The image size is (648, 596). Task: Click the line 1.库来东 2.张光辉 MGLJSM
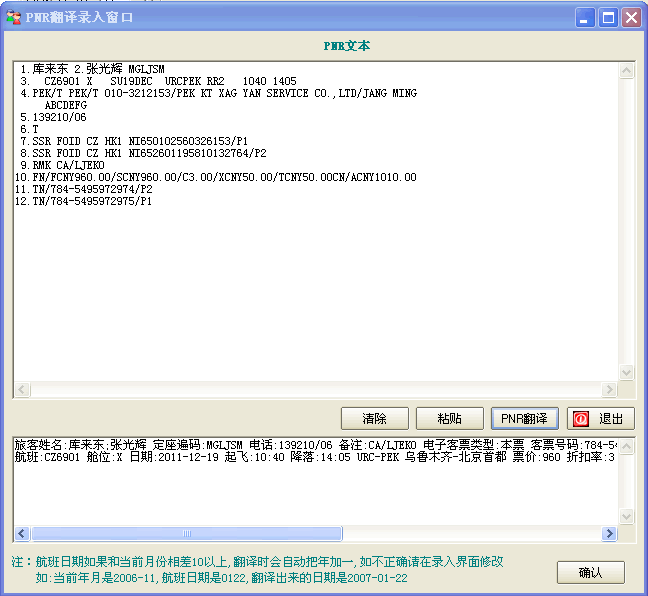(92, 69)
